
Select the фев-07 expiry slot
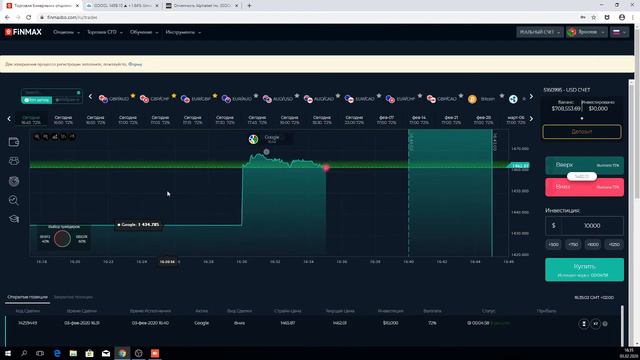click(x=386, y=120)
